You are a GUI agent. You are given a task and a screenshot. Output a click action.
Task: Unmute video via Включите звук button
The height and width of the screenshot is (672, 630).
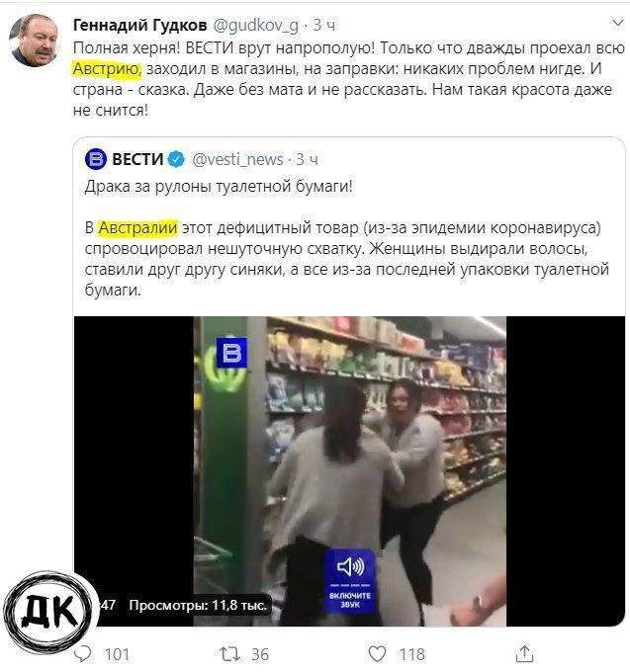pos(350,580)
